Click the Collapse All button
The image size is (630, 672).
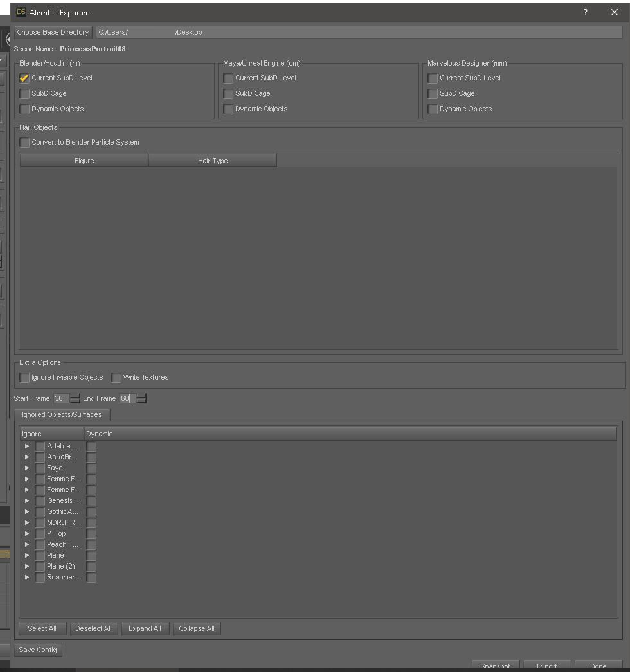[x=197, y=629]
